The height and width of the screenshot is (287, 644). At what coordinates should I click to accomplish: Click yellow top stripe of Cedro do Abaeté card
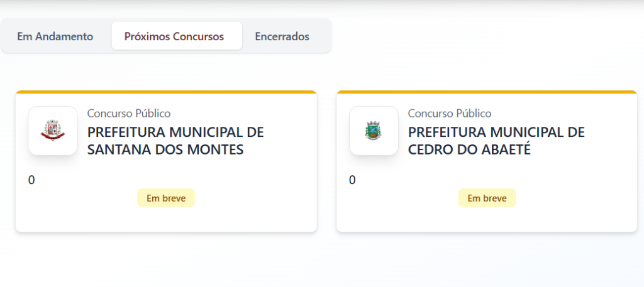click(x=487, y=92)
